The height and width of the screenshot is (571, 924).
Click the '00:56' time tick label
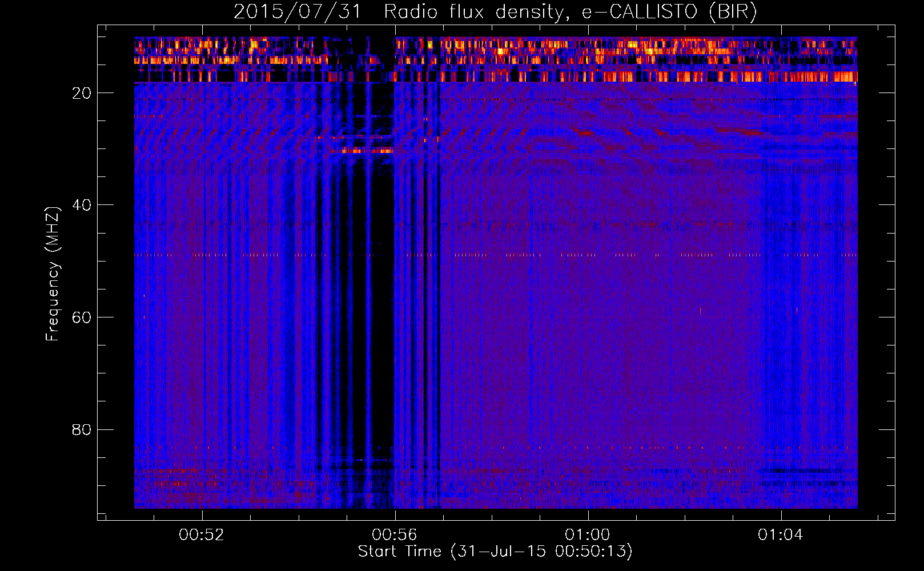click(x=395, y=535)
